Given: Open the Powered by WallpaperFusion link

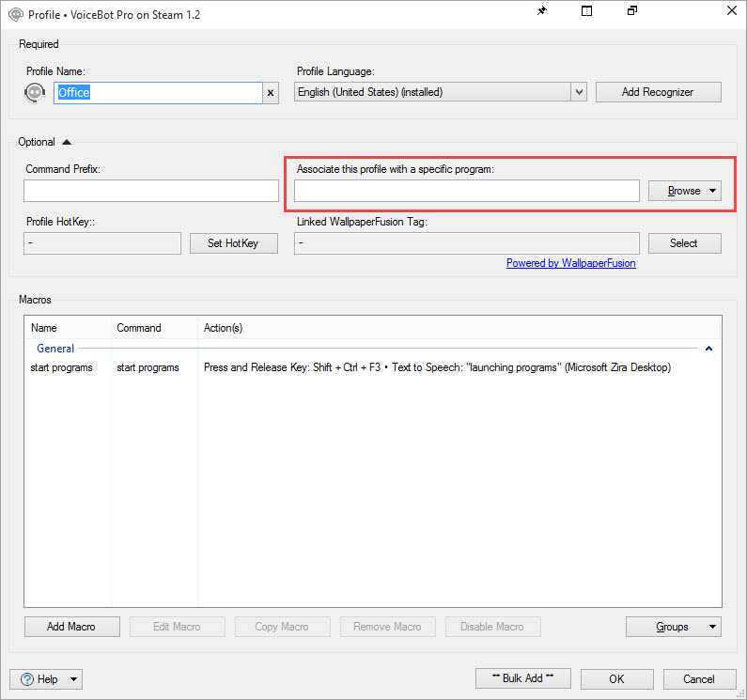Looking at the screenshot, I should 570,263.
